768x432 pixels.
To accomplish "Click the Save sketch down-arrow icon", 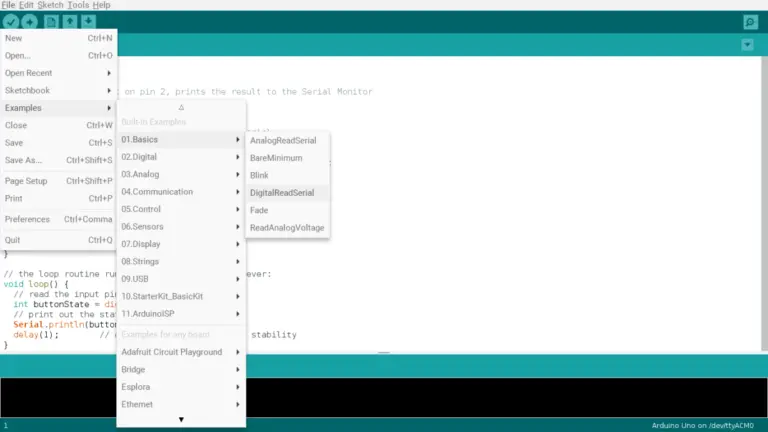I will tap(89, 22).
